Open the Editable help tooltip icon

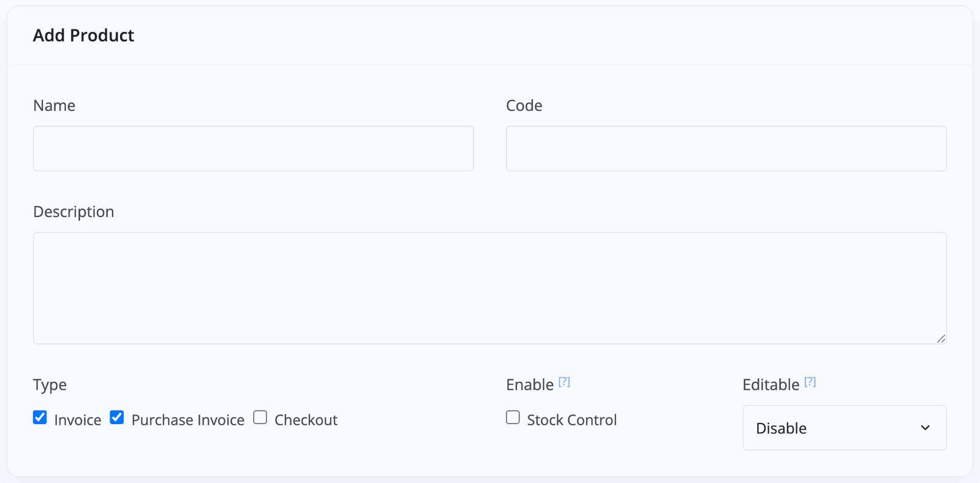click(810, 382)
